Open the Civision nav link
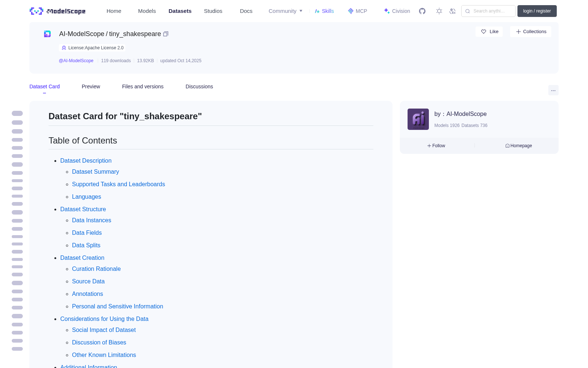Viewport: 588px width, 368px height. 397,11
